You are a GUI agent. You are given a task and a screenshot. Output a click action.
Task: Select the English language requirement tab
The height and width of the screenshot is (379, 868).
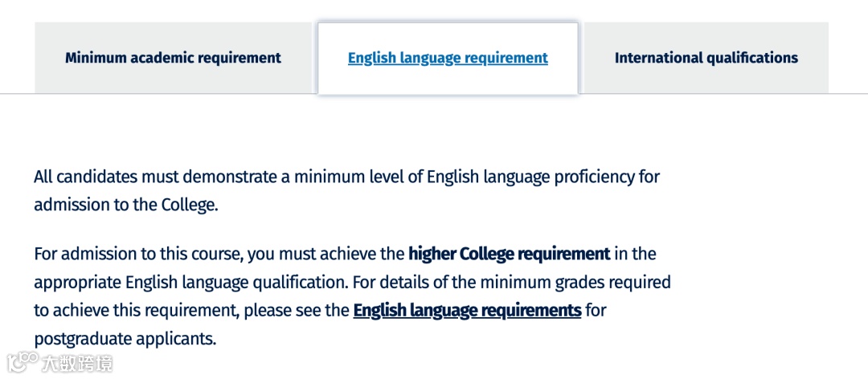tap(448, 58)
